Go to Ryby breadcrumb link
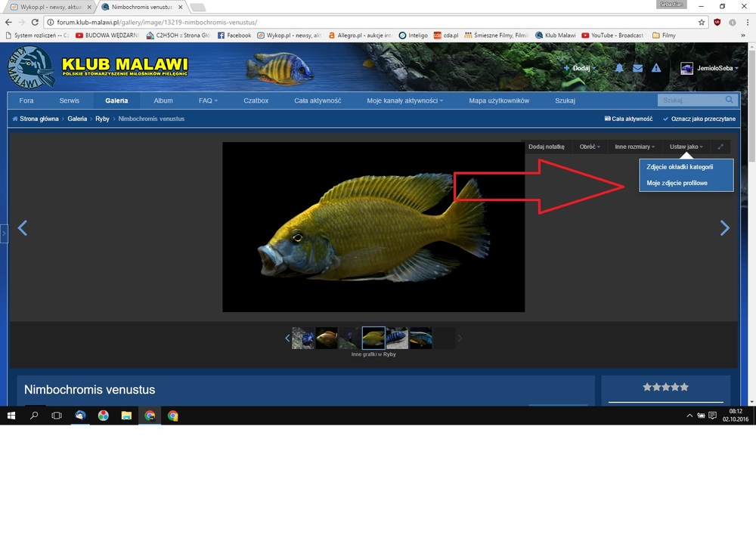 (102, 119)
